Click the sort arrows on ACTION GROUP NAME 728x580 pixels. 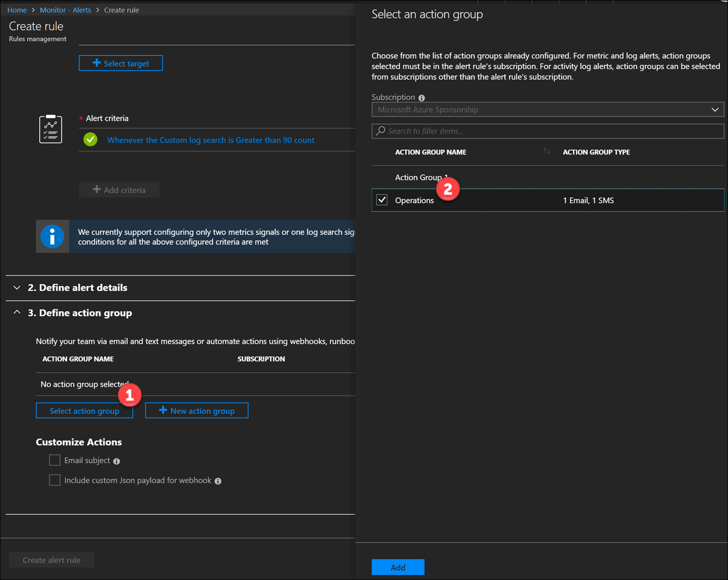pyautogui.click(x=547, y=152)
